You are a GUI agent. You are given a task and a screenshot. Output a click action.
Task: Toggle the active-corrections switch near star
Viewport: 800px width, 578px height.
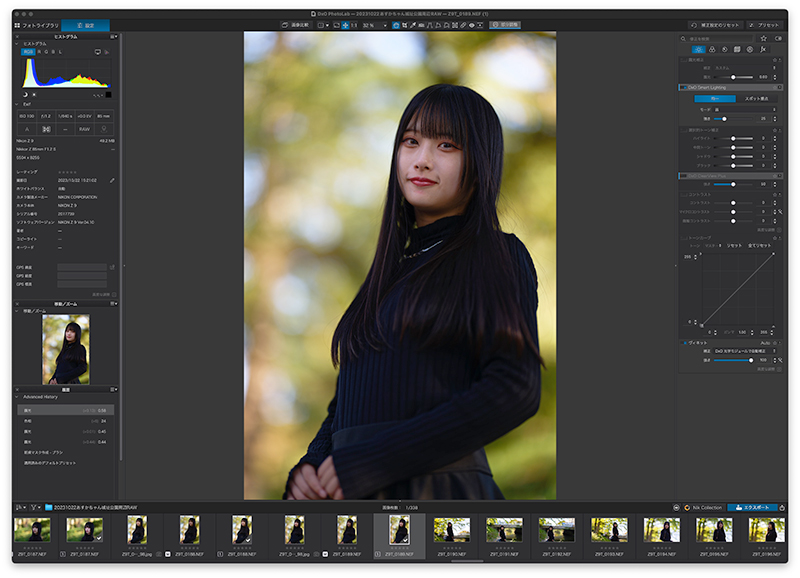(x=778, y=38)
